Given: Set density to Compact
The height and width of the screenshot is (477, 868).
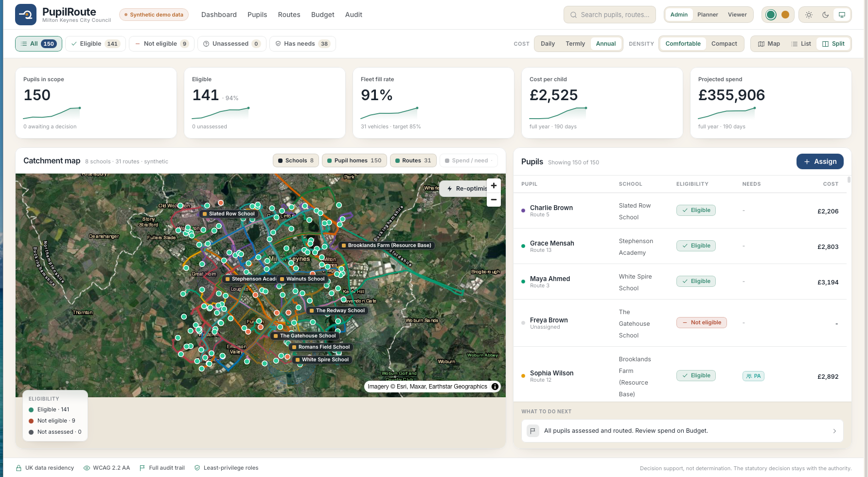Looking at the screenshot, I should tap(724, 44).
